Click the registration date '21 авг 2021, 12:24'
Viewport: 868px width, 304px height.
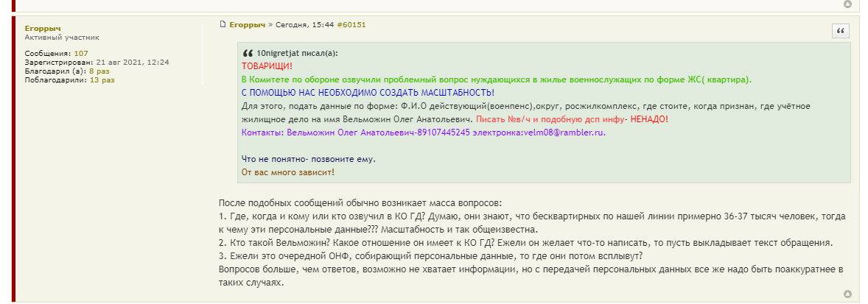(x=133, y=63)
